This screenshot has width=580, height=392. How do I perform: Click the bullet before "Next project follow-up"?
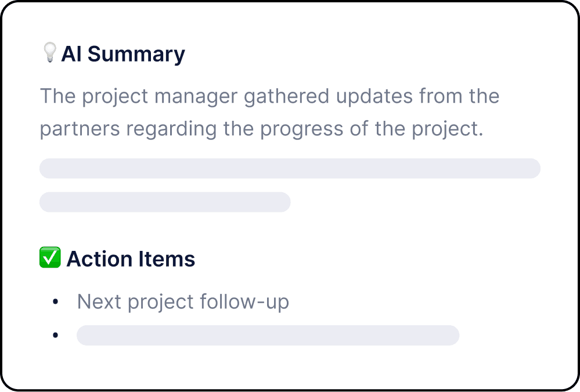click(55, 303)
